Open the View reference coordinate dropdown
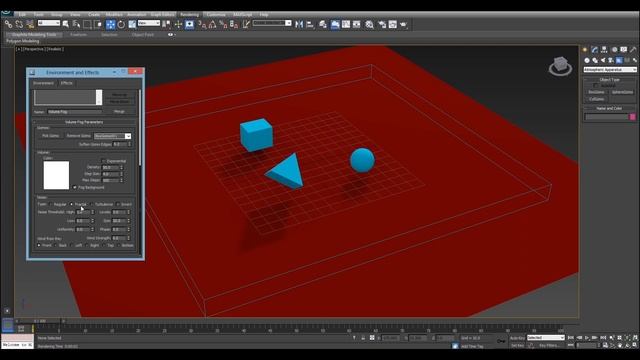This screenshot has height=360, width=640. pos(149,23)
